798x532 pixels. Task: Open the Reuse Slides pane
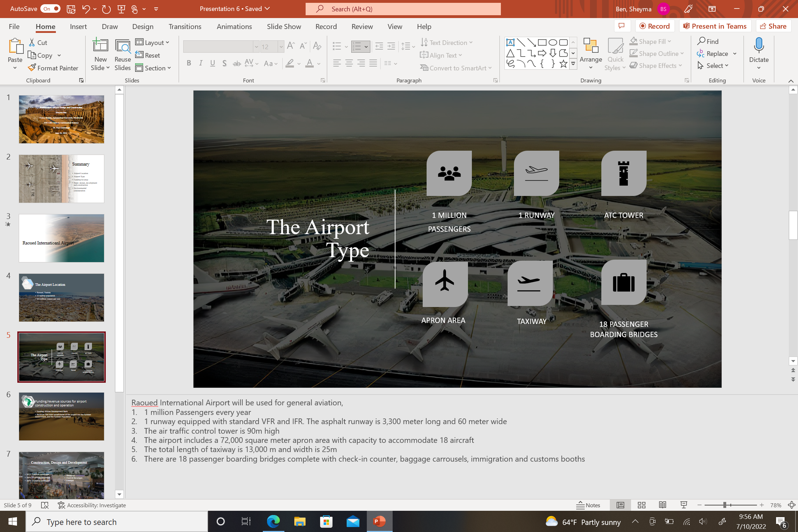tap(122, 54)
